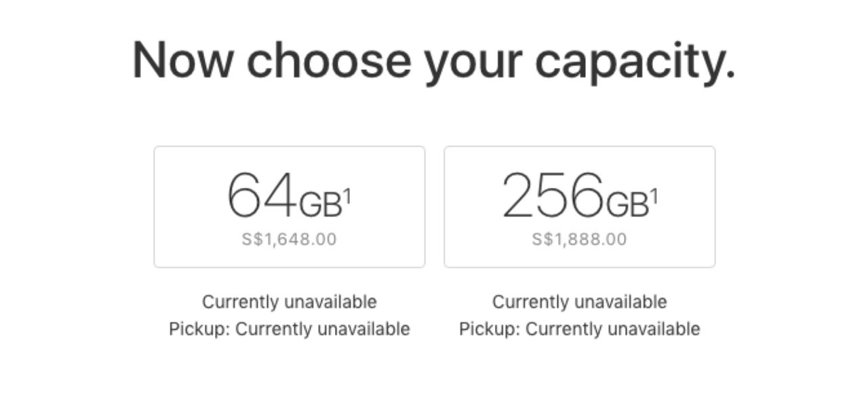Click the S$1,888.00 price text

click(579, 240)
